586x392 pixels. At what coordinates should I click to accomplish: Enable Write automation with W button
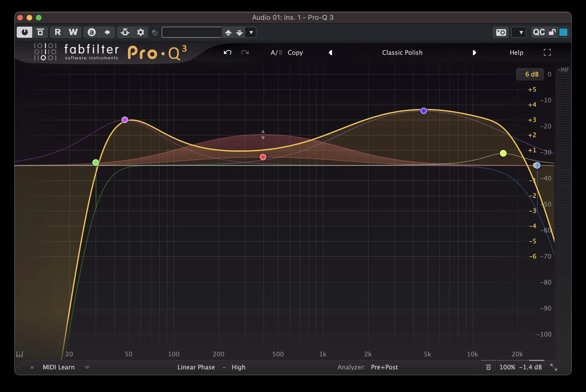73,32
